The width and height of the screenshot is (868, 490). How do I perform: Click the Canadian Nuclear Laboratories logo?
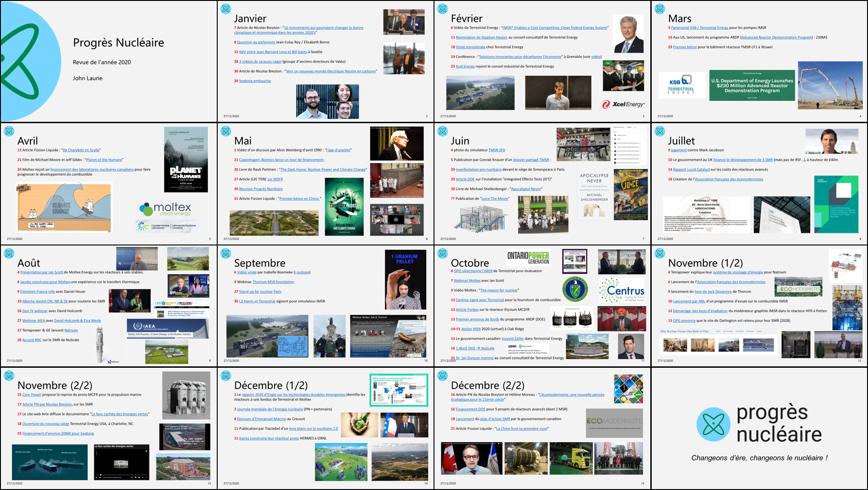[x=167, y=226]
